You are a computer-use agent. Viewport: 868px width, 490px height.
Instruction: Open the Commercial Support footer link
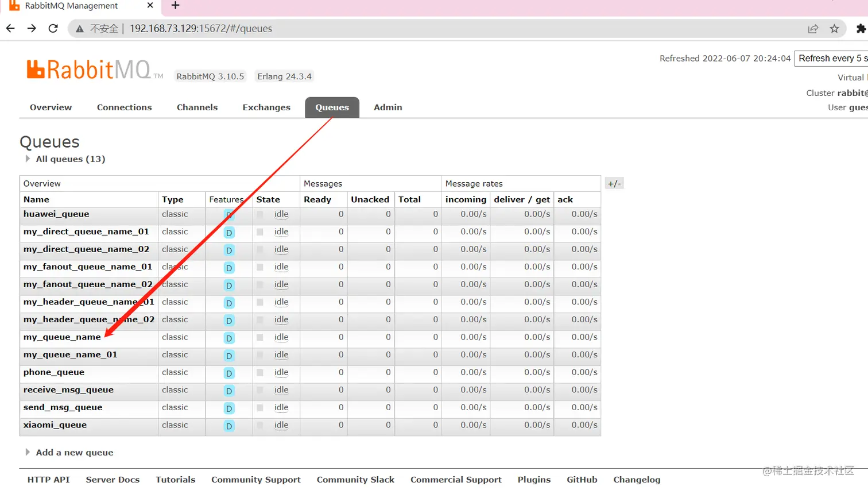tap(456, 480)
